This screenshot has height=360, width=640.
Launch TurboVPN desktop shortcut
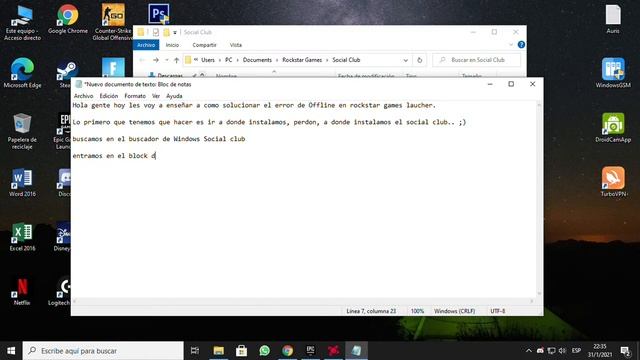point(613,182)
